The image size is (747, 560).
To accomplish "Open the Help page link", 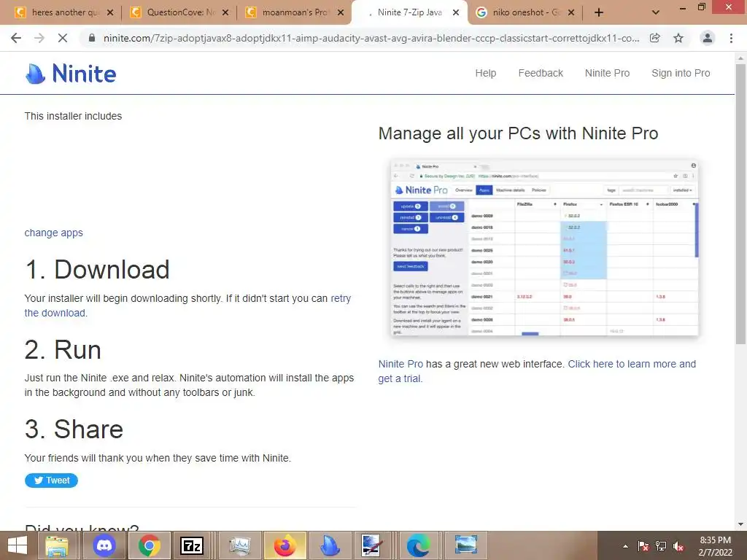I will (x=485, y=73).
